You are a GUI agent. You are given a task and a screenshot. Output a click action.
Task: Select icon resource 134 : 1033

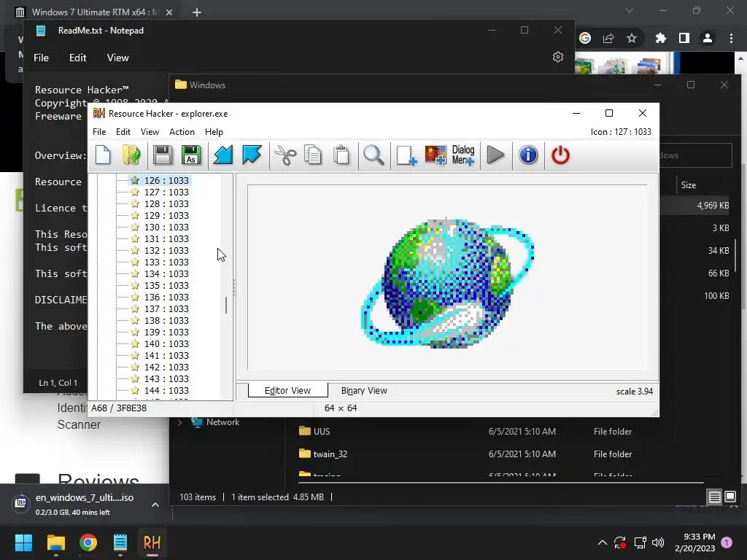coord(160,274)
